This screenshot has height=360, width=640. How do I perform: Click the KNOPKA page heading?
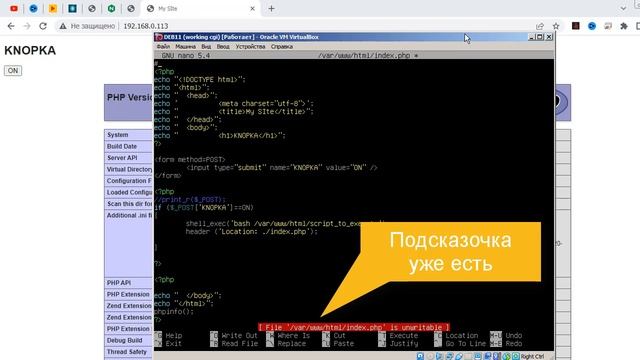pyautogui.click(x=30, y=51)
